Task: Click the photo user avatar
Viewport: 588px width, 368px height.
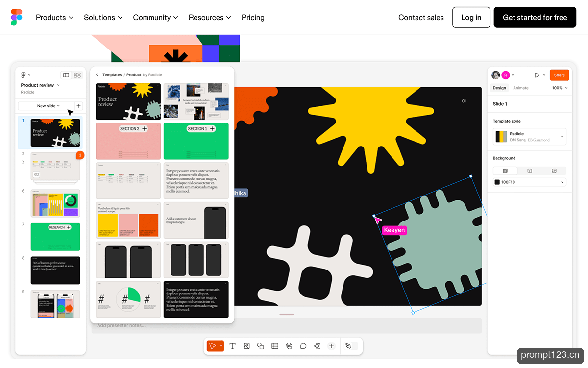Action: click(496, 75)
